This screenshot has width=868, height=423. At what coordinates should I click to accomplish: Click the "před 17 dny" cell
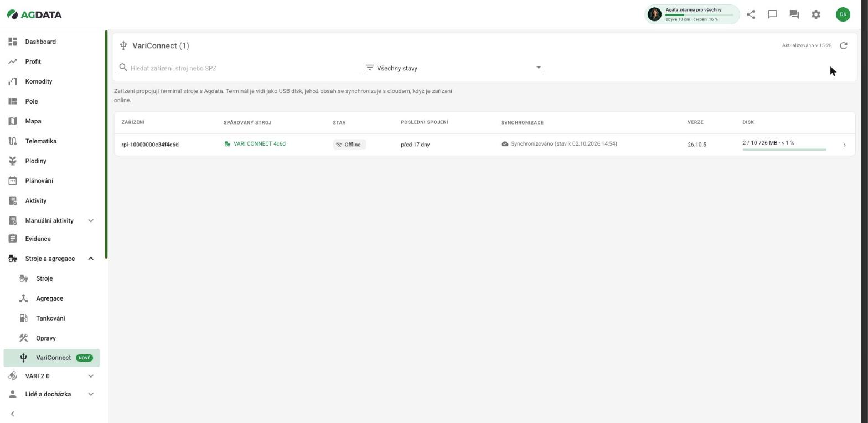[415, 145]
